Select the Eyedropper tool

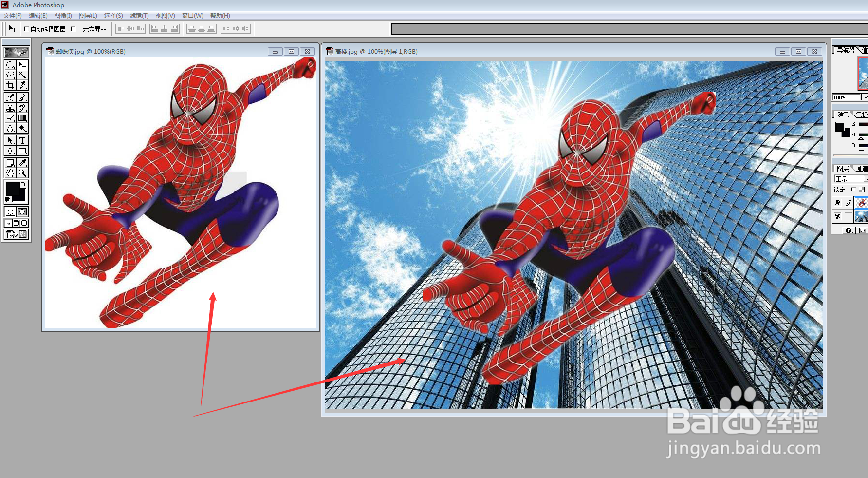tap(22, 163)
